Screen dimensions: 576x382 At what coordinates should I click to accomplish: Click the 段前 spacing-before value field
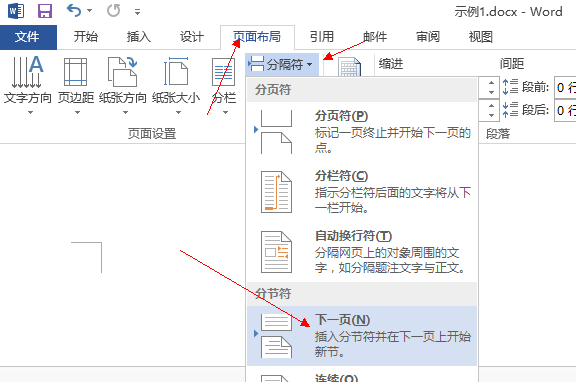pyautogui.click(x=565, y=87)
